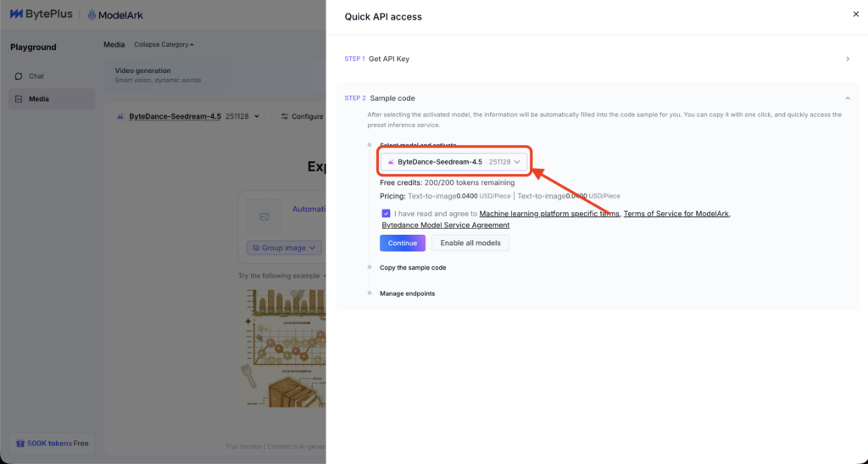This screenshot has height=464, width=868.
Task: Close the Quick API access panel
Action: (855, 14)
